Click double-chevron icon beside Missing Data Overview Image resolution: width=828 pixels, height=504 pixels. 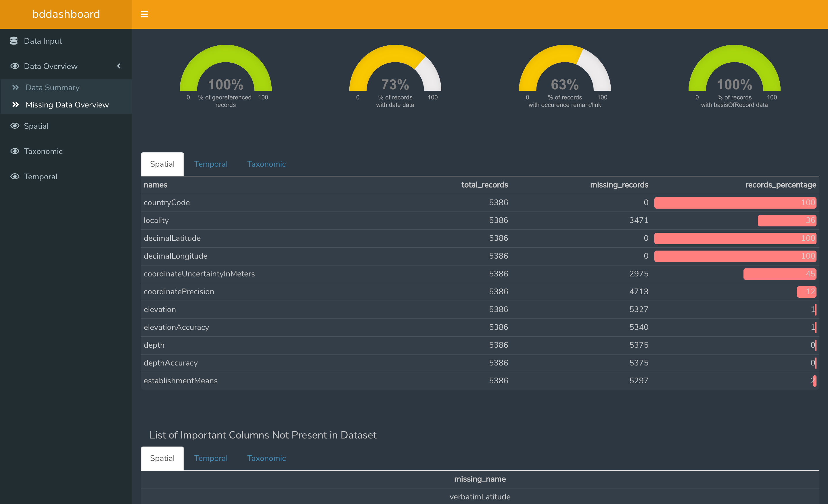click(x=16, y=105)
